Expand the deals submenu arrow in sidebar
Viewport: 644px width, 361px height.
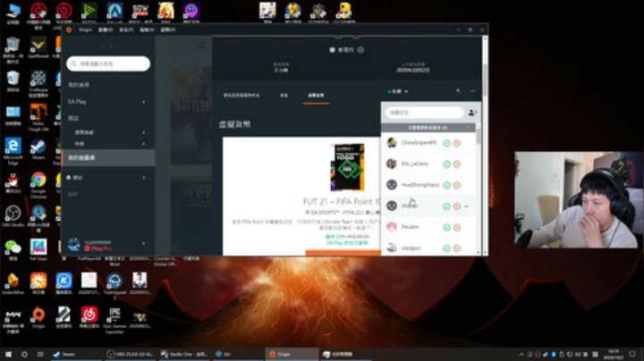tap(143, 144)
